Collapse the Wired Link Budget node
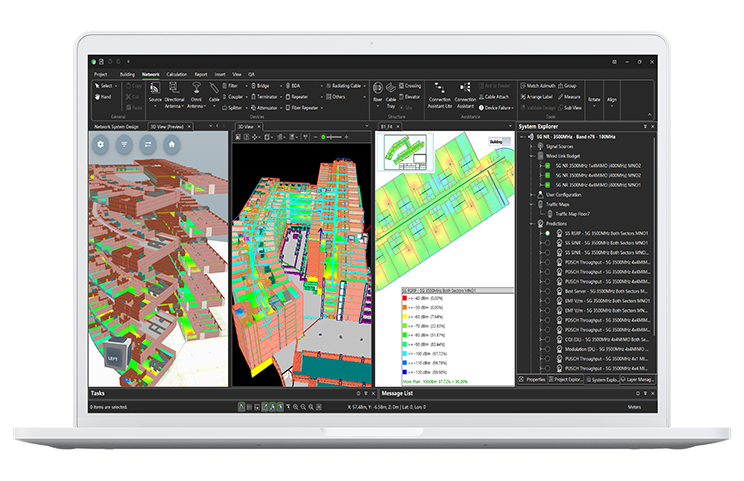 coord(531,156)
